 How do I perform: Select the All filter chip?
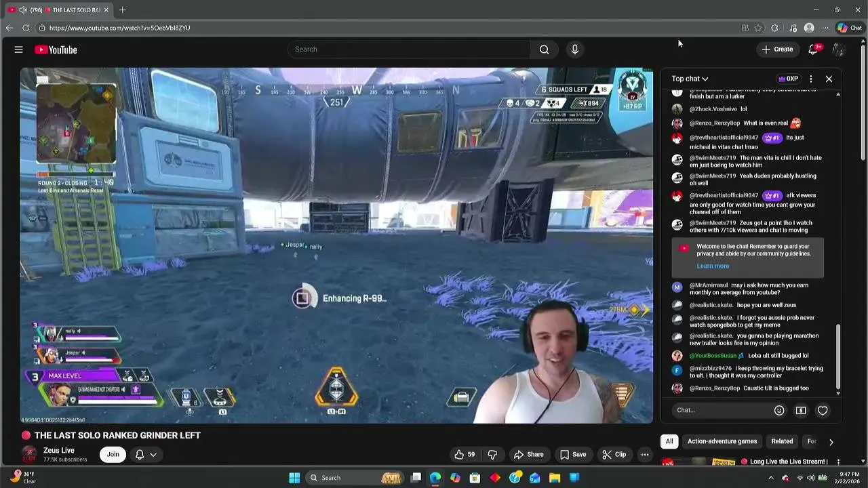(x=669, y=441)
